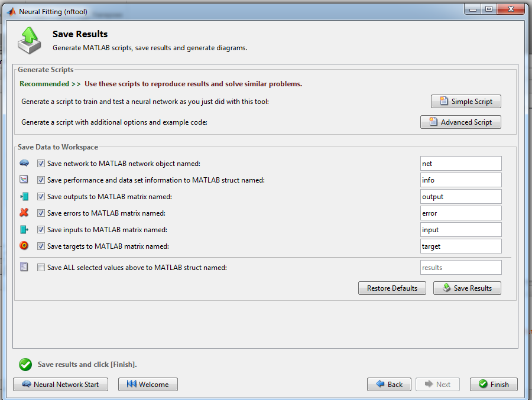
Task: Click 'Save results and click [Finish].' text
Action: [x=87, y=365]
